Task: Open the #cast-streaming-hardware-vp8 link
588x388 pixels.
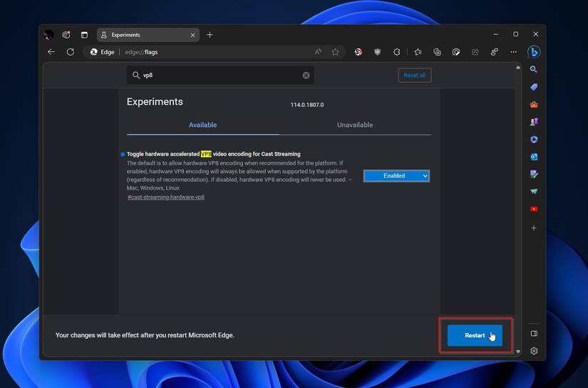Action: [166, 197]
